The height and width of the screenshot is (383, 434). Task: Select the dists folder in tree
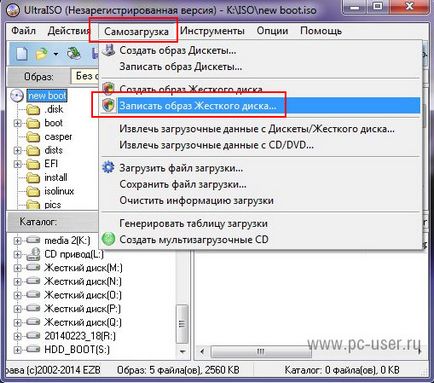point(53,150)
